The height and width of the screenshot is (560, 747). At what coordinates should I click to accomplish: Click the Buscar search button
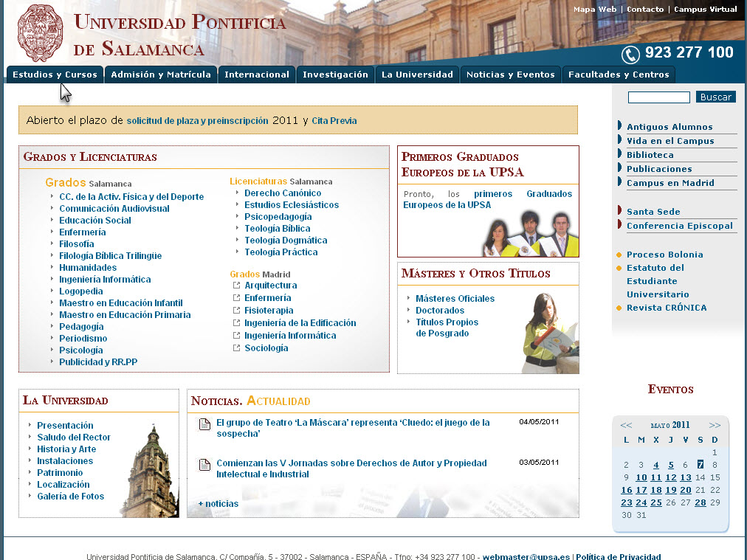tap(715, 97)
